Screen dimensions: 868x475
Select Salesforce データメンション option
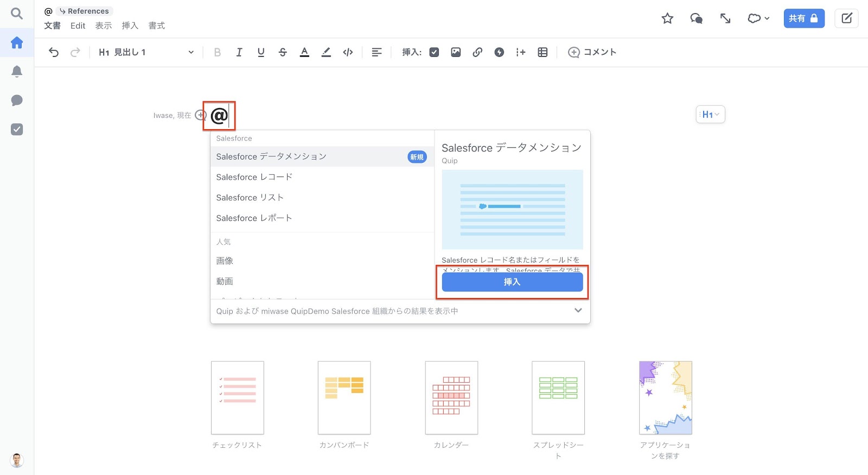point(322,156)
